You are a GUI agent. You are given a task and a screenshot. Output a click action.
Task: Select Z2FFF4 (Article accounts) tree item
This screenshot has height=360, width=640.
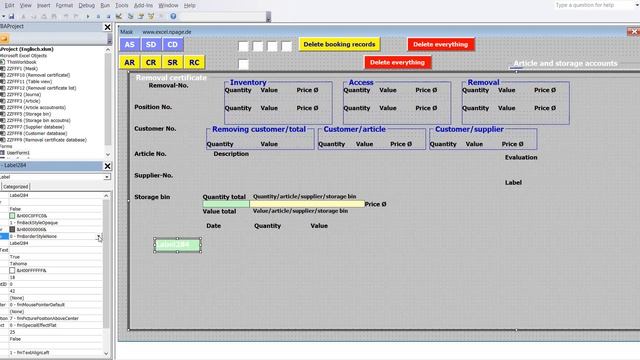tap(36, 107)
